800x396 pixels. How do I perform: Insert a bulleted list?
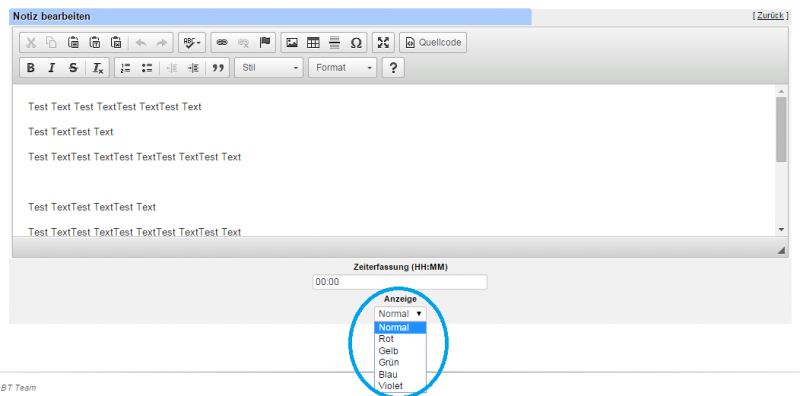pyautogui.click(x=147, y=68)
